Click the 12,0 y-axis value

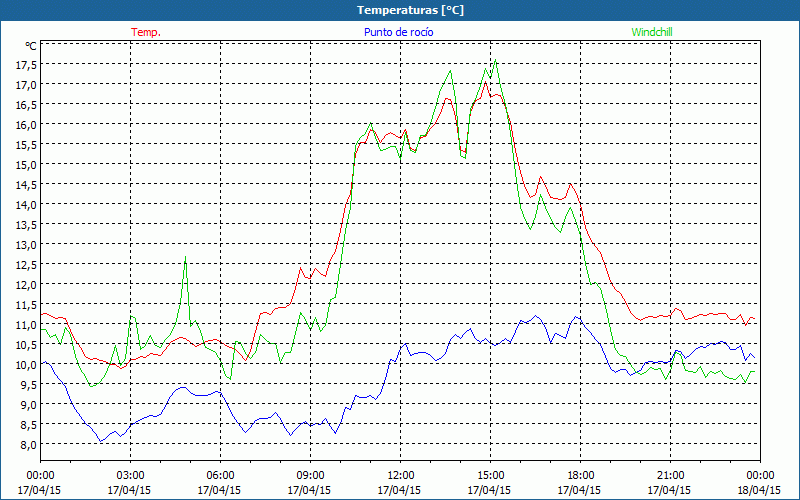(x=26, y=284)
